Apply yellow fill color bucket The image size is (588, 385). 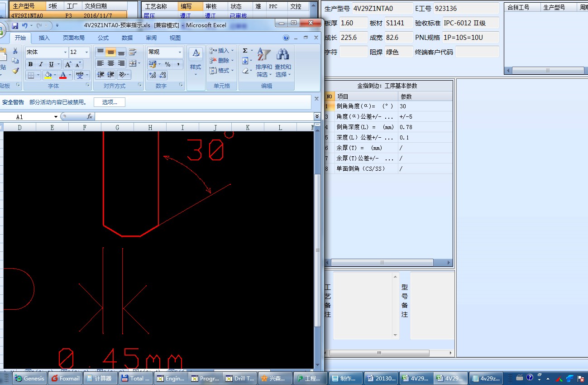pyautogui.click(x=48, y=75)
